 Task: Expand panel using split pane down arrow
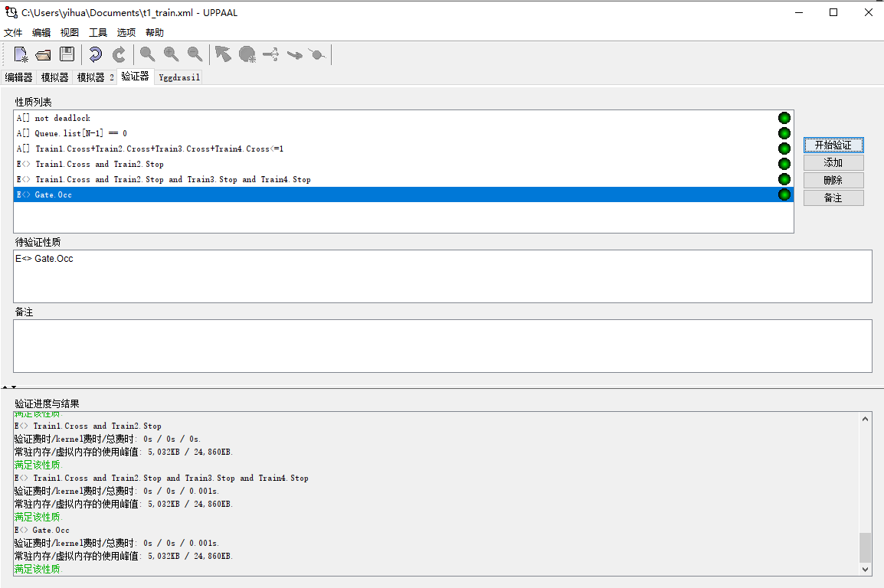click(x=14, y=387)
